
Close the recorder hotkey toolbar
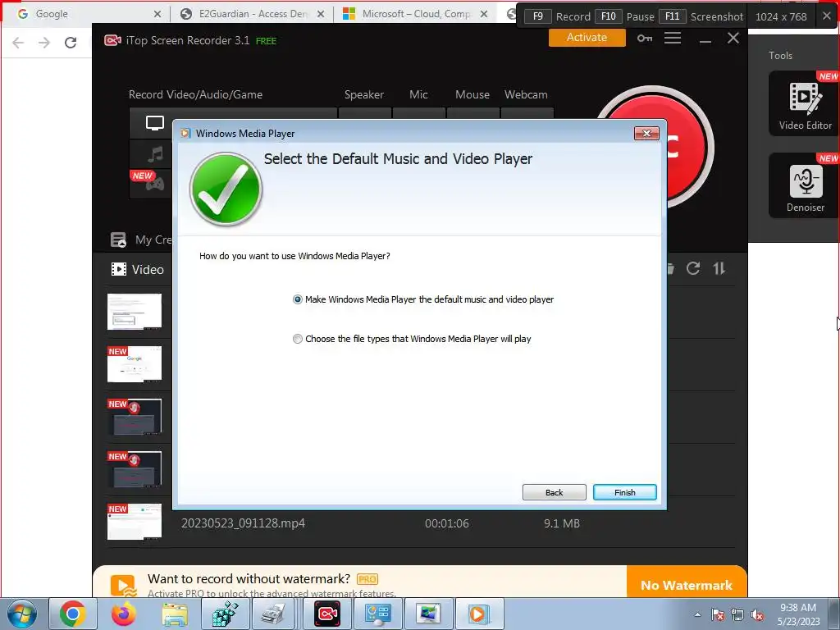coord(826,16)
